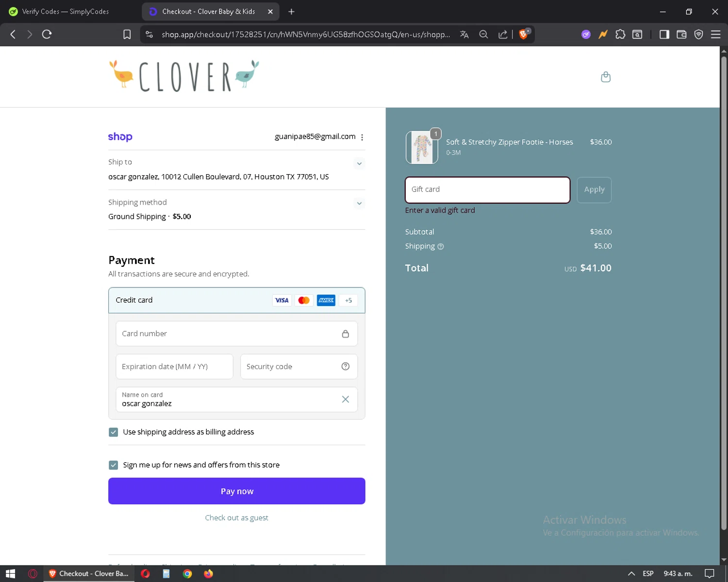Go forward in browser
The width and height of the screenshot is (728, 582).
[x=30, y=34]
